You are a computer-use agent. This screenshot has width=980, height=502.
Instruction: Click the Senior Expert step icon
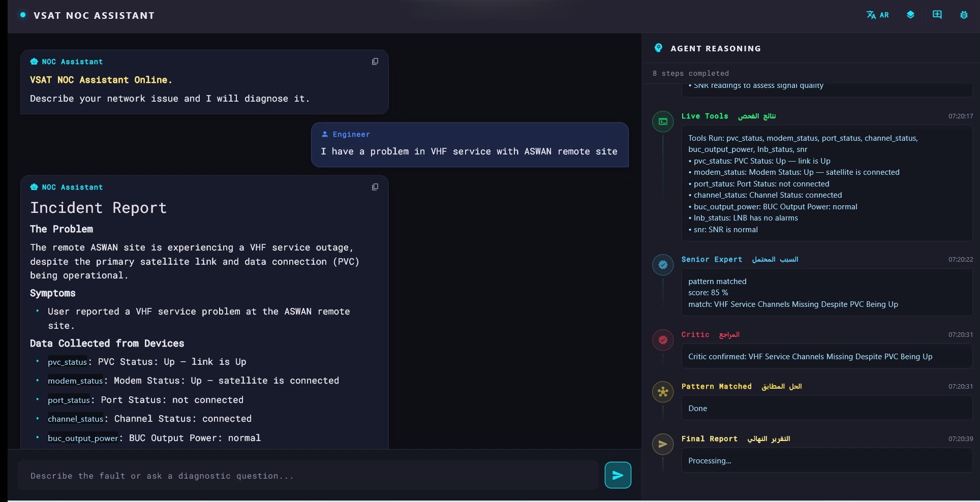pyautogui.click(x=663, y=265)
